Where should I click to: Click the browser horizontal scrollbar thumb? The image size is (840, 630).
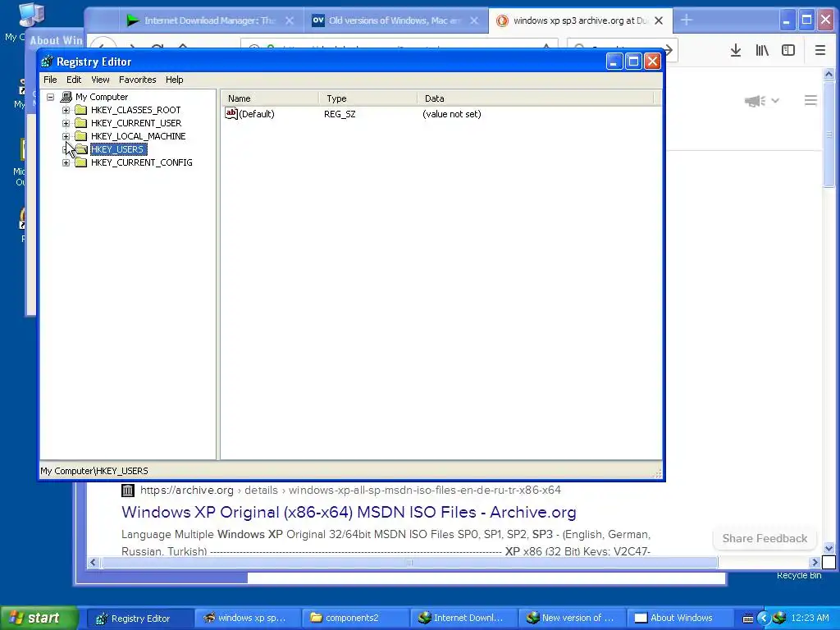[x=409, y=562]
